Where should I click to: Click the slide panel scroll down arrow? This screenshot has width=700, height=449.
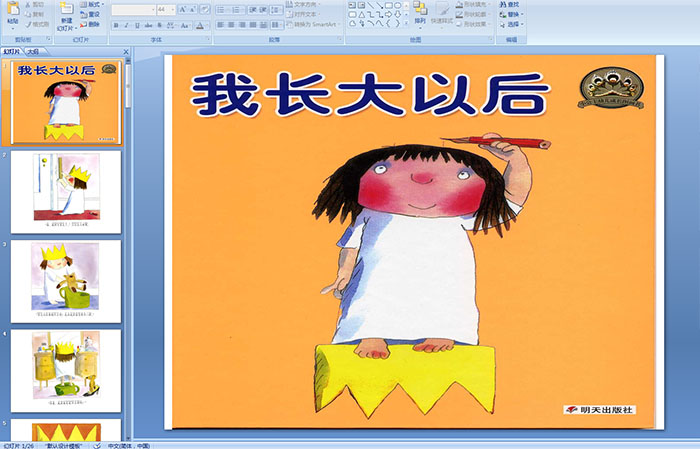(x=129, y=439)
